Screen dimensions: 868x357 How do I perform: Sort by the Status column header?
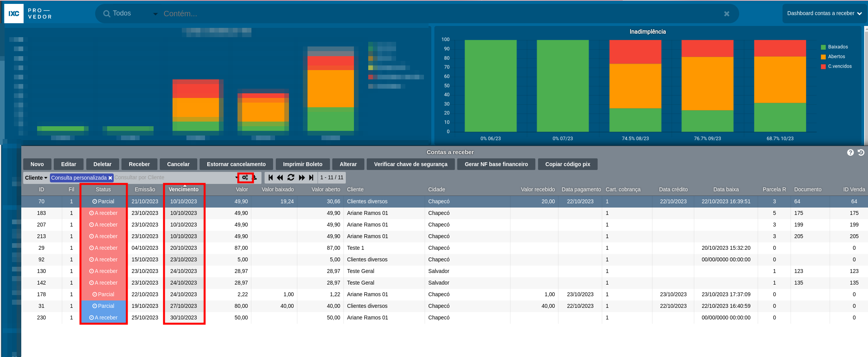[103, 189]
